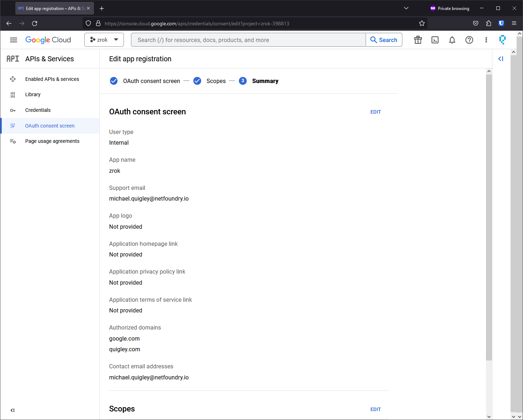Expand the right side info panel
523x420 pixels.
(x=501, y=59)
